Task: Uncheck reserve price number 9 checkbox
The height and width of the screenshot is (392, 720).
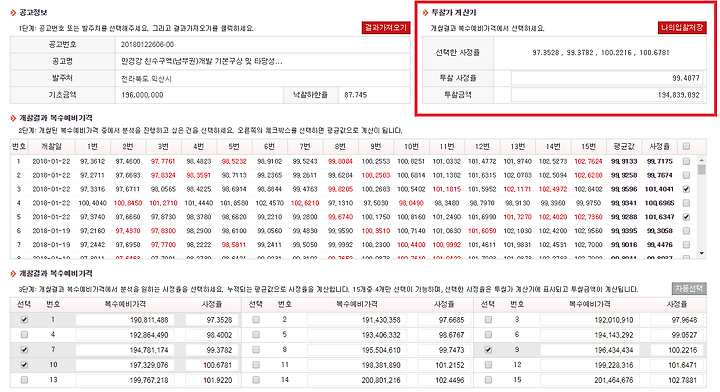Action: coord(488,350)
